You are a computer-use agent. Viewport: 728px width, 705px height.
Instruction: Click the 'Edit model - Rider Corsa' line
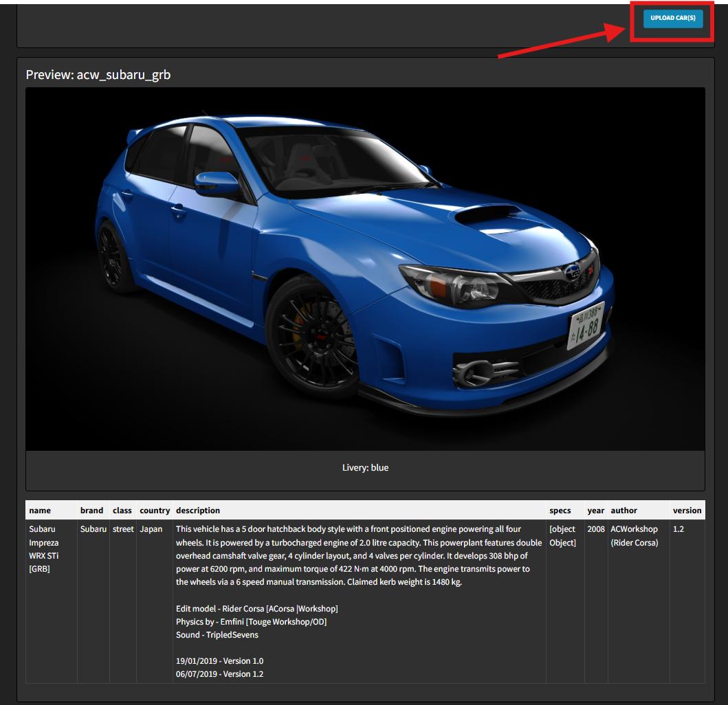[256, 609]
